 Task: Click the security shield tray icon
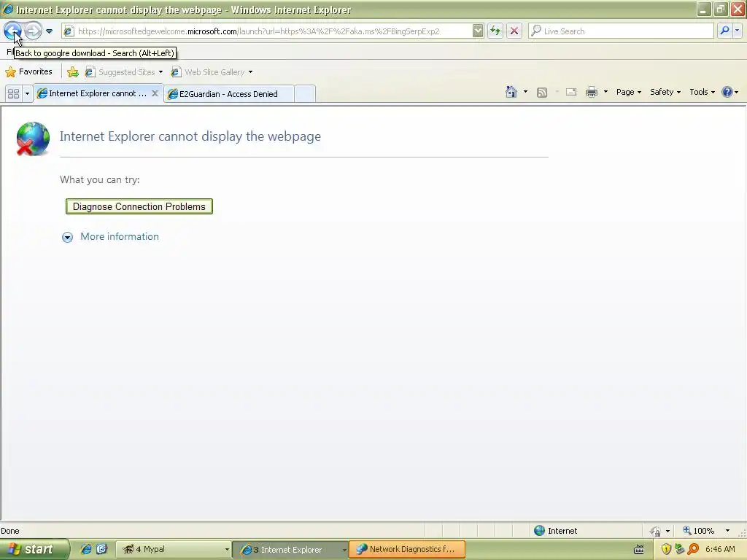(666, 549)
